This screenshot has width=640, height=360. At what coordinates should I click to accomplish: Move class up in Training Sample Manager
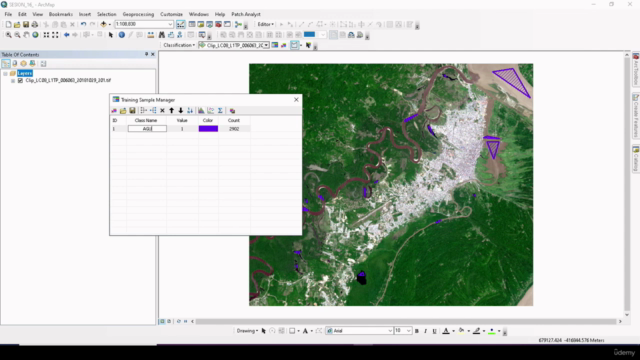point(171,111)
